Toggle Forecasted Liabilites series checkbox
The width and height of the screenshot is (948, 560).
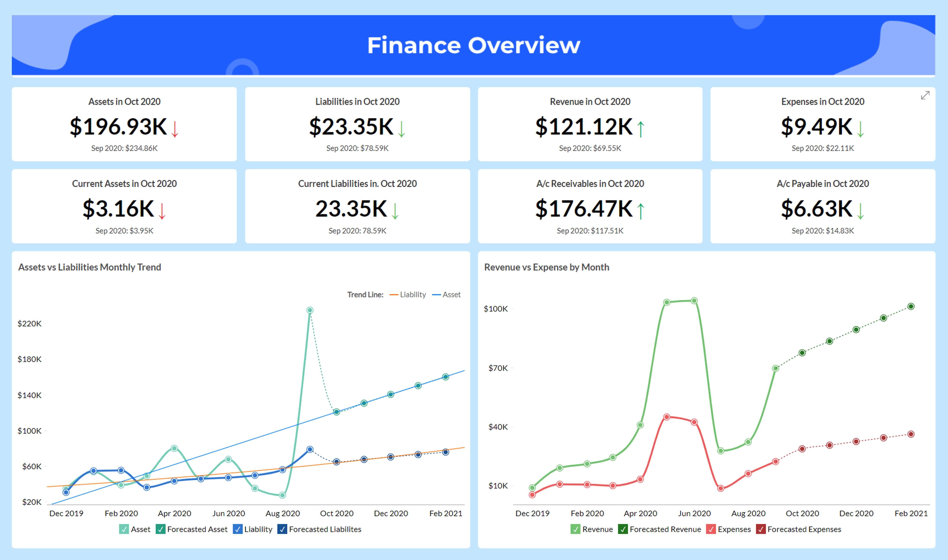click(x=282, y=529)
